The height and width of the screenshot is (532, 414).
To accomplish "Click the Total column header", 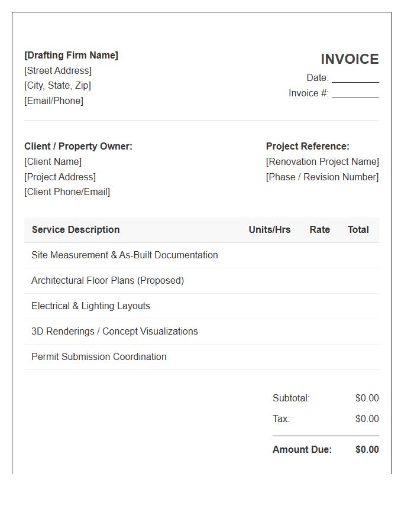I will tap(358, 230).
